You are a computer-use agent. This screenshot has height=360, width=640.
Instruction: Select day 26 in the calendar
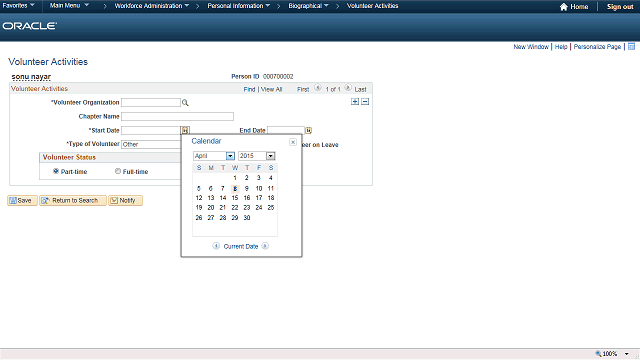199,218
